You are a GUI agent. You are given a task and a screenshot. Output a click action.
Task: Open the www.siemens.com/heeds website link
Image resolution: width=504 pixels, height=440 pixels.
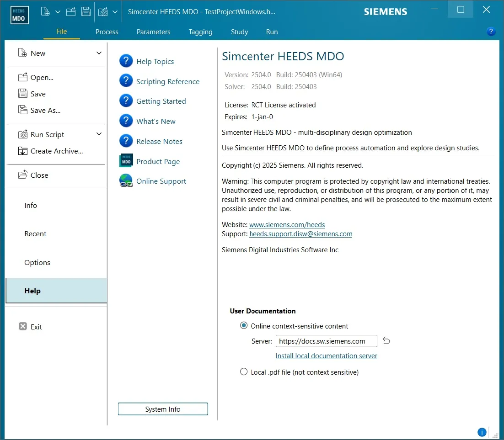tap(287, 224)
